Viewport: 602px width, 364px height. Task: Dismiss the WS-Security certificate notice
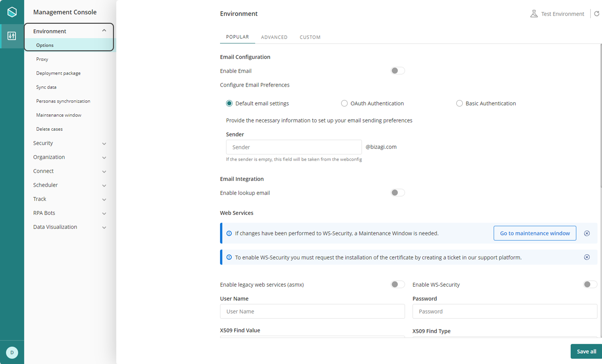pyautogui.click(x=587, y=257)
